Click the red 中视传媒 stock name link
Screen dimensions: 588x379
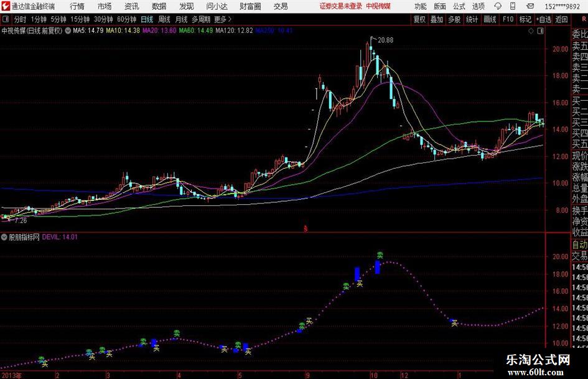click(x=378, y=6)
